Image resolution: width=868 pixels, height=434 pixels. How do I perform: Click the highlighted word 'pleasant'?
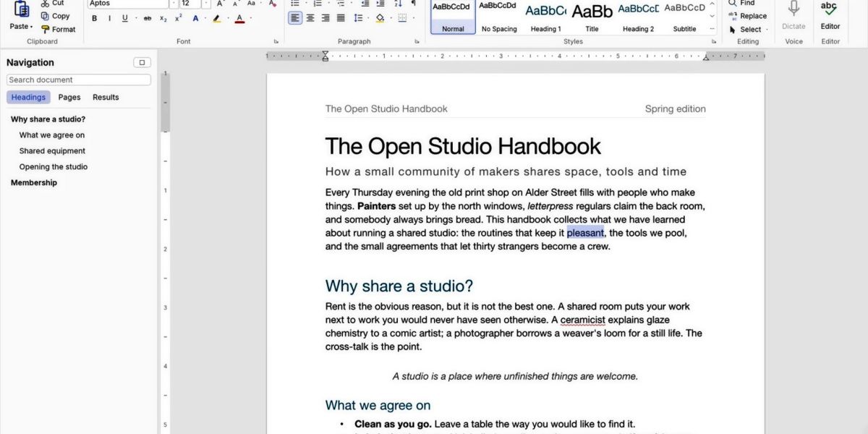click(585, 233)
